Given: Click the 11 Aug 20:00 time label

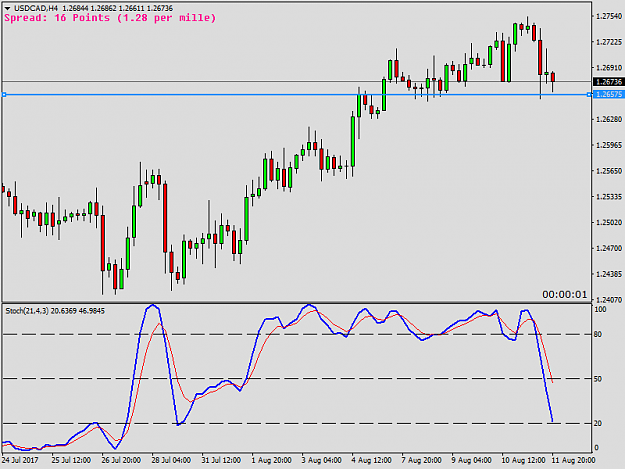Looking at the screenshot, I should 573,460.
